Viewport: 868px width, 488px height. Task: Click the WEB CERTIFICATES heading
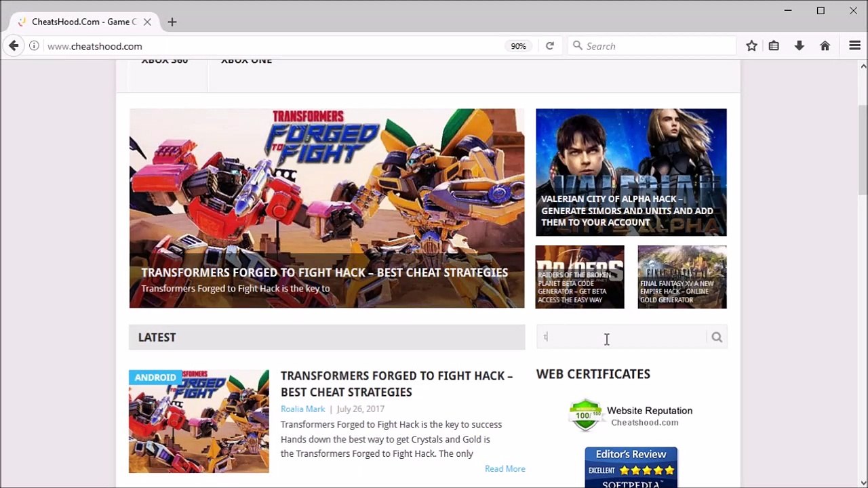pyautogui.click(x=593, y=374)
